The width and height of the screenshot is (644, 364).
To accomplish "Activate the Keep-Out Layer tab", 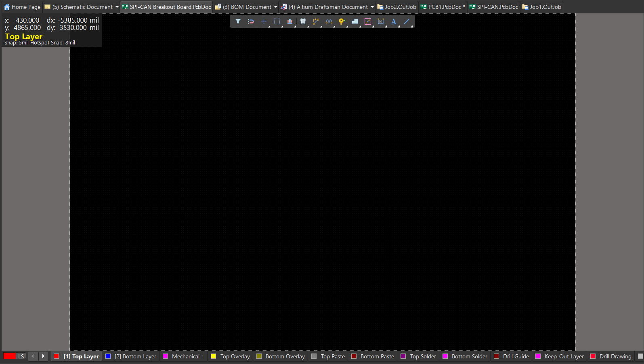I will pyautogui.click(x=560, y=356).
